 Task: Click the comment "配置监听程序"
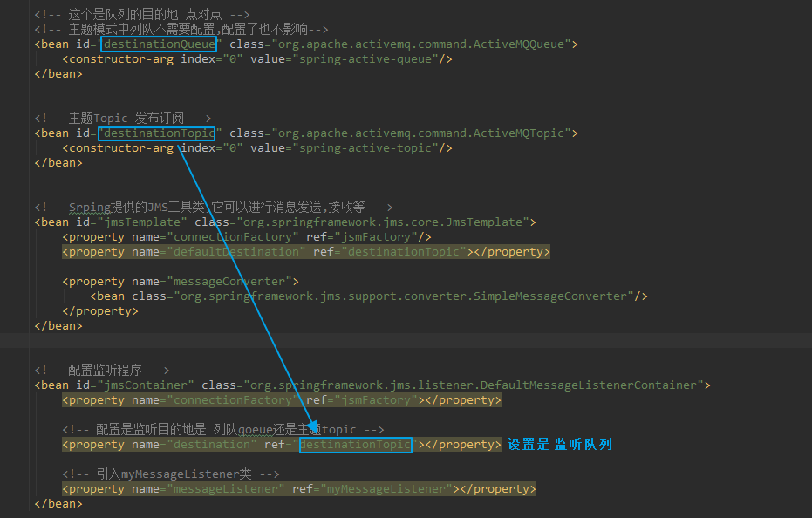(x=102, y=371)
